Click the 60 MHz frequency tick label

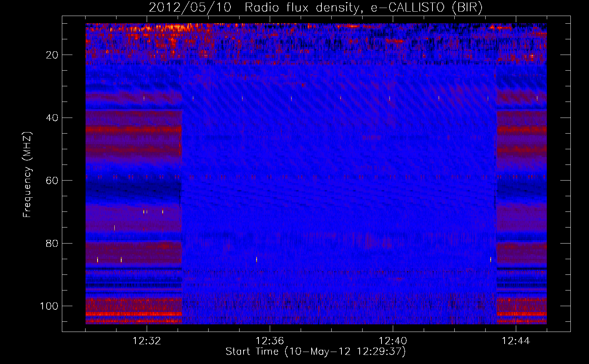(52, 181)
